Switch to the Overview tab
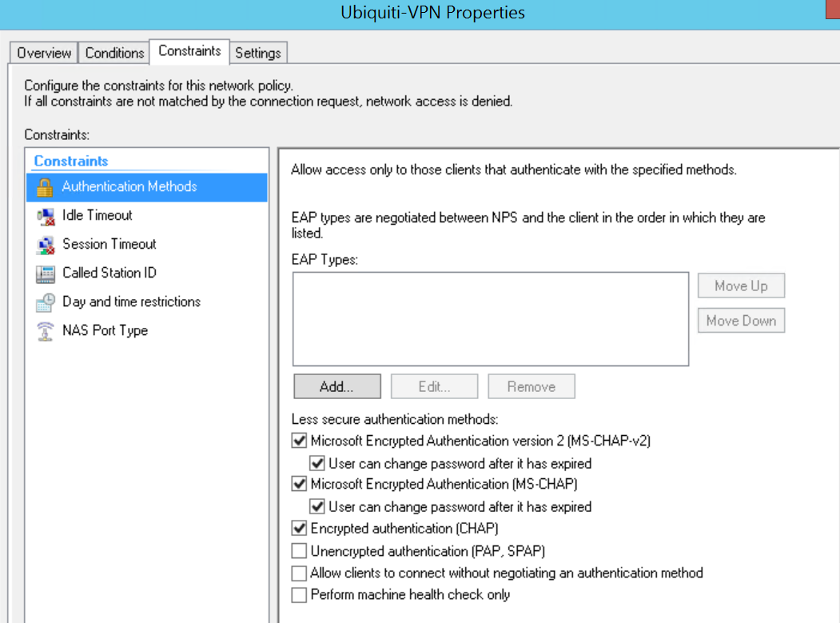The image size is (840, 623). click(44, 53)
